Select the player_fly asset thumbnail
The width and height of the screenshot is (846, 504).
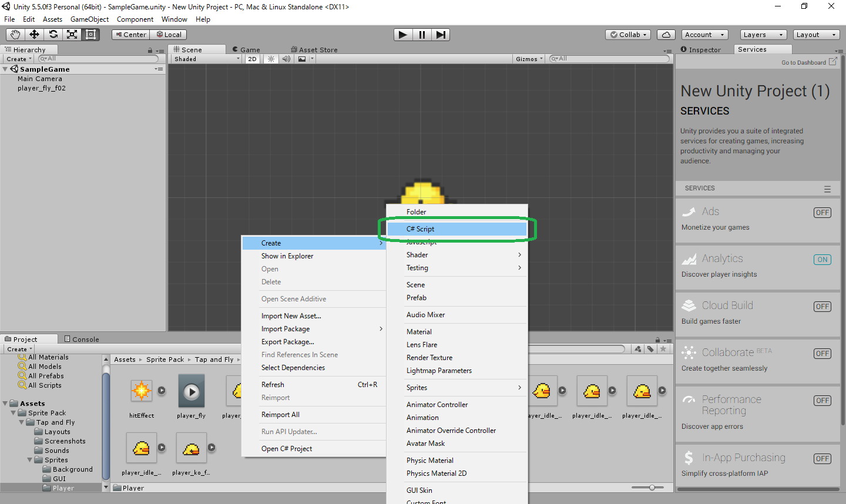tap(191, 391)
